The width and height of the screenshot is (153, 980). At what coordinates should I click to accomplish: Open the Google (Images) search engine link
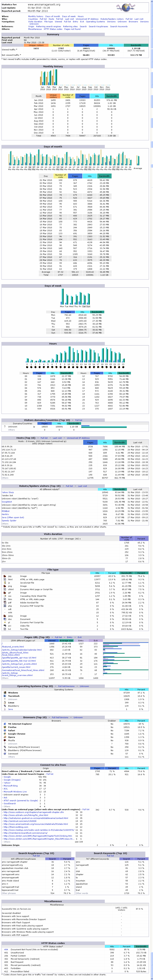[12, 779]
